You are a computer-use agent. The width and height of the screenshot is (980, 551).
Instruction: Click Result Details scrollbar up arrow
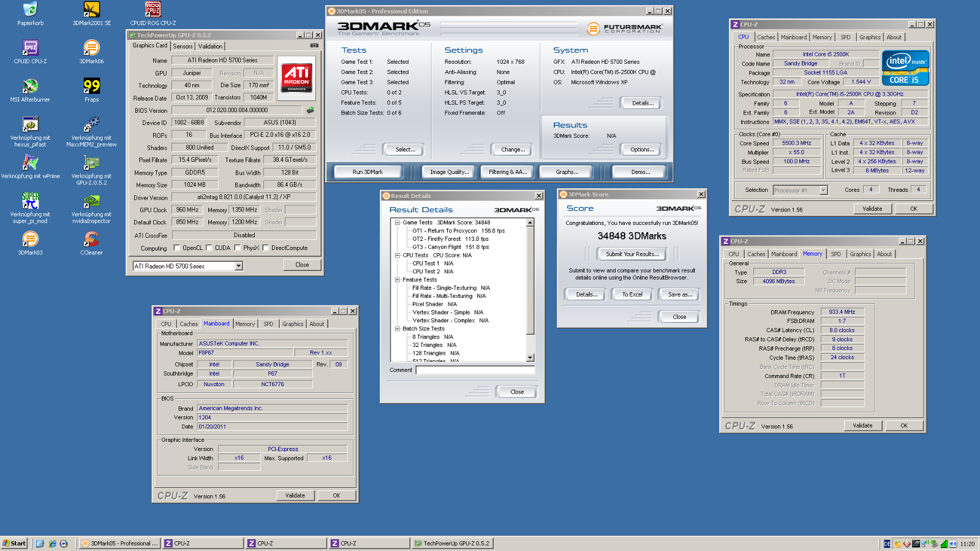pyautogui.click(x=530, y=222)
